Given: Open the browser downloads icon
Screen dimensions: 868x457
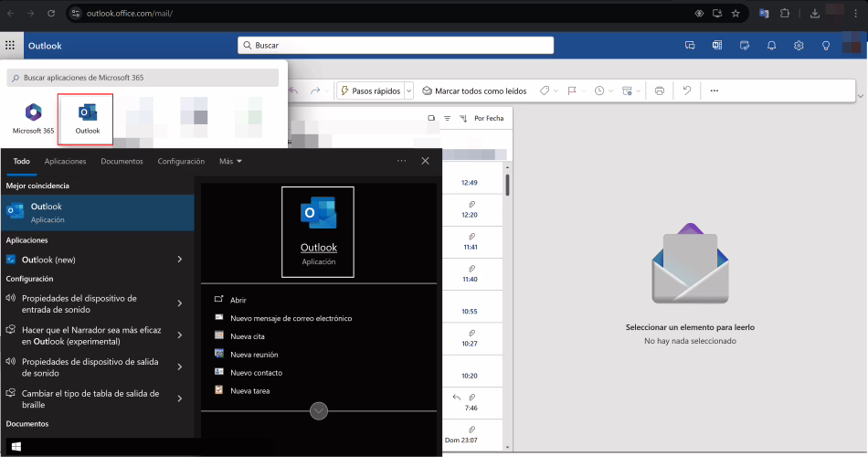Looking at the screenshot, I should coord(814,14).
